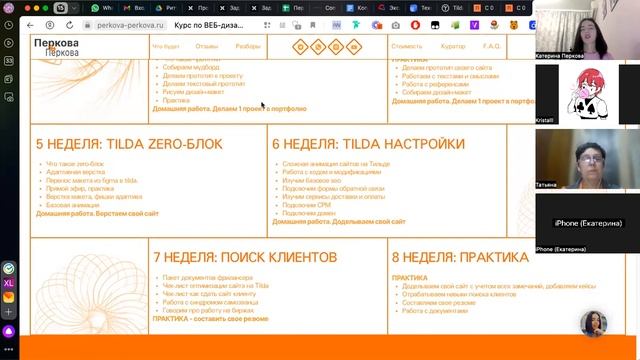Open the sidebar screenshot capture icon

9,97
